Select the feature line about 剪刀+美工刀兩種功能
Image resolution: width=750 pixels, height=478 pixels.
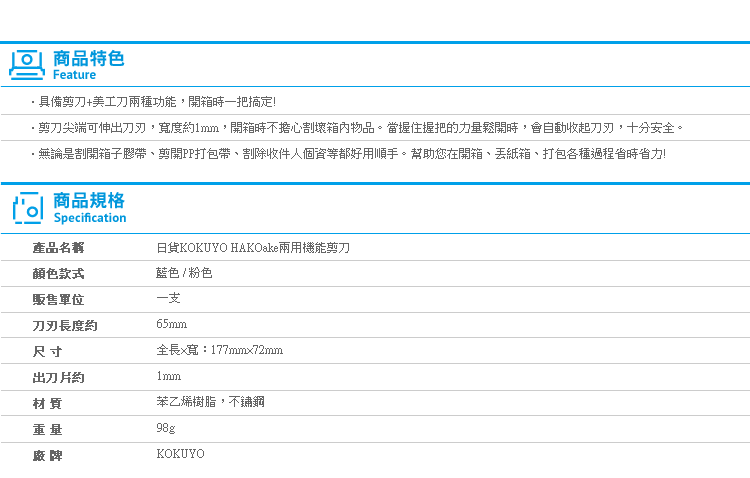154,102
